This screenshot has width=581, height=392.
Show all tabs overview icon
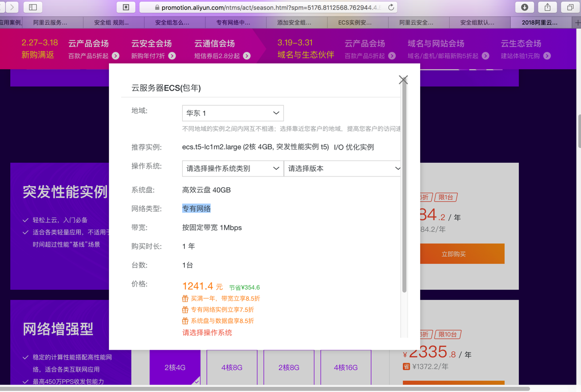tap(570, 7)
